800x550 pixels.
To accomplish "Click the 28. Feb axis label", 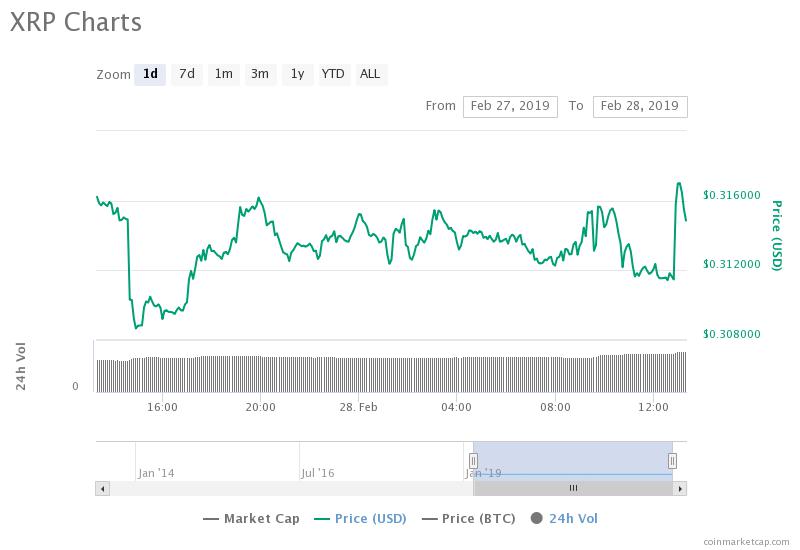I will (x=358, y=407).
